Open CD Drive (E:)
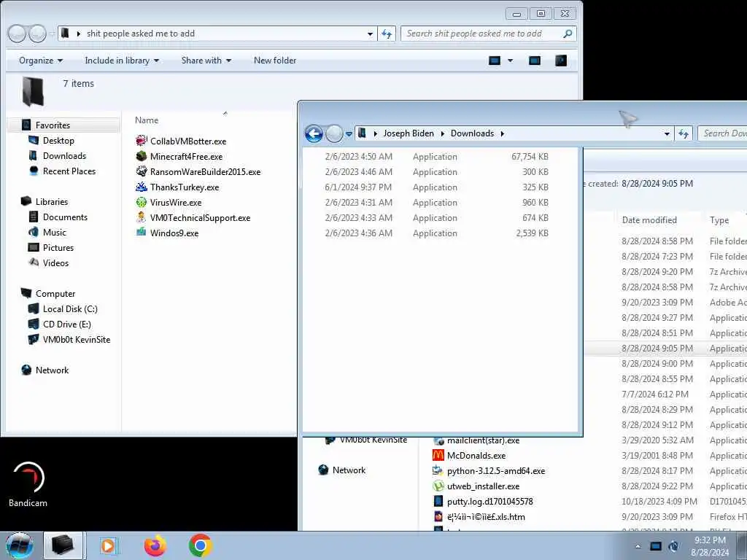This screenshot has height=560, width=747. [x=66, y=324]
